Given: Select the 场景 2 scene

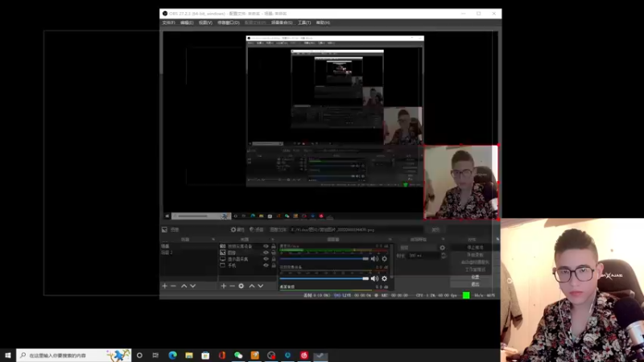Looking at the screenshot, I should [x=189, y=253].
